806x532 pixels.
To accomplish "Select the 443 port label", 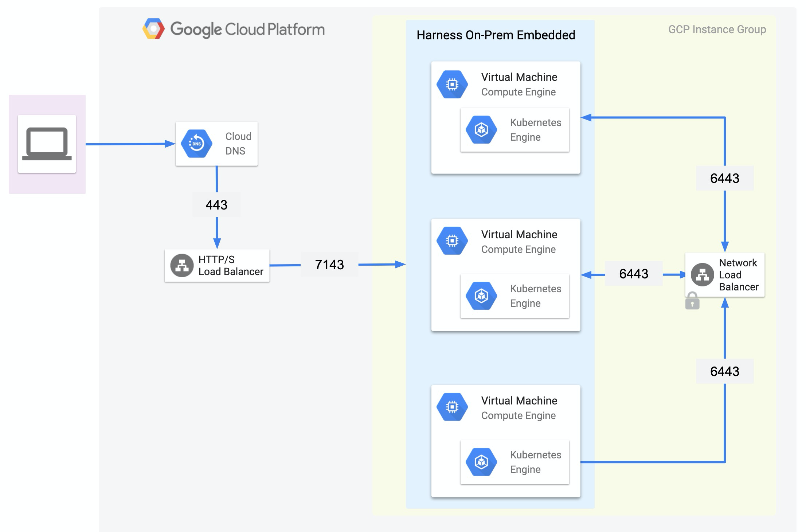I will tap(216, 205).
